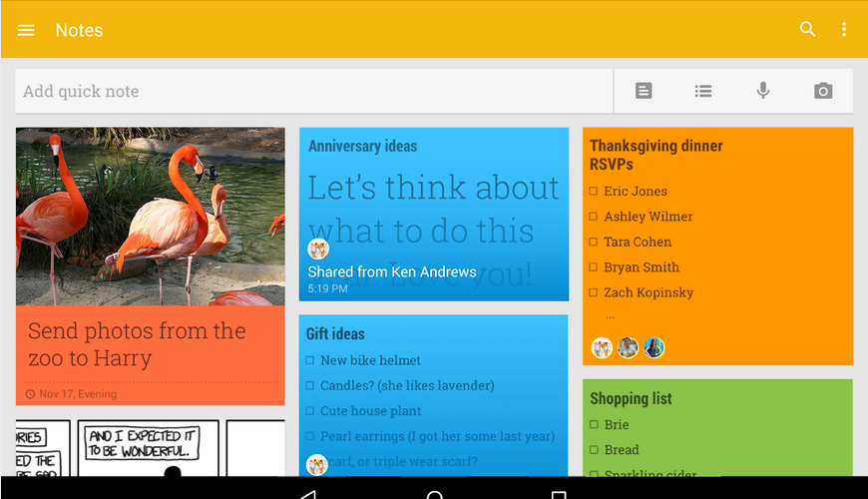The image size is (868, 499).
Task: Check the New bike helmet item
Action: point(310,360)
